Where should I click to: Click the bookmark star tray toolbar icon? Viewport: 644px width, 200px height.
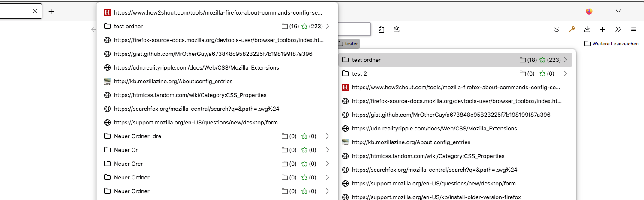coord(397,29)
